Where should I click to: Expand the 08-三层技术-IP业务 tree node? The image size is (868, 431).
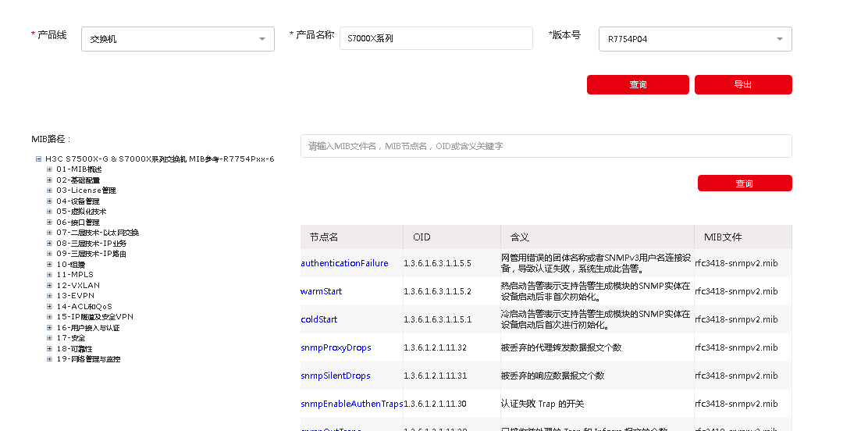click(49, 243)
